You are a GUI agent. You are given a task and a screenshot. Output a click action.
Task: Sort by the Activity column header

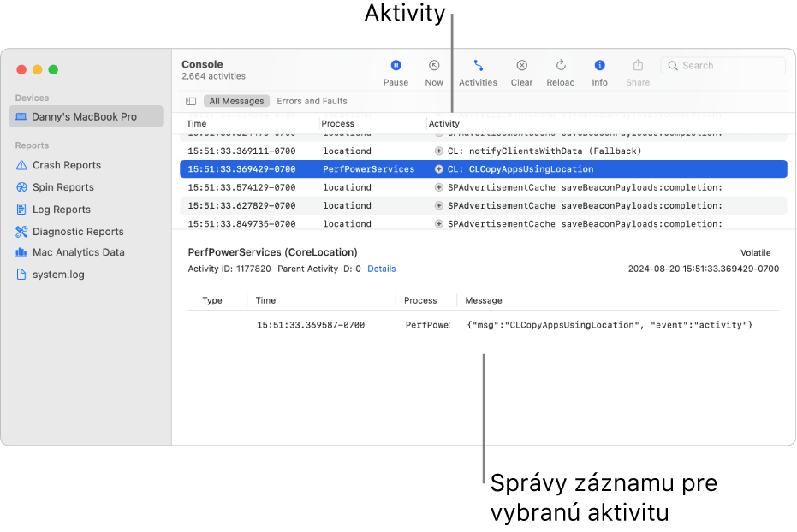tap(443, 124)
